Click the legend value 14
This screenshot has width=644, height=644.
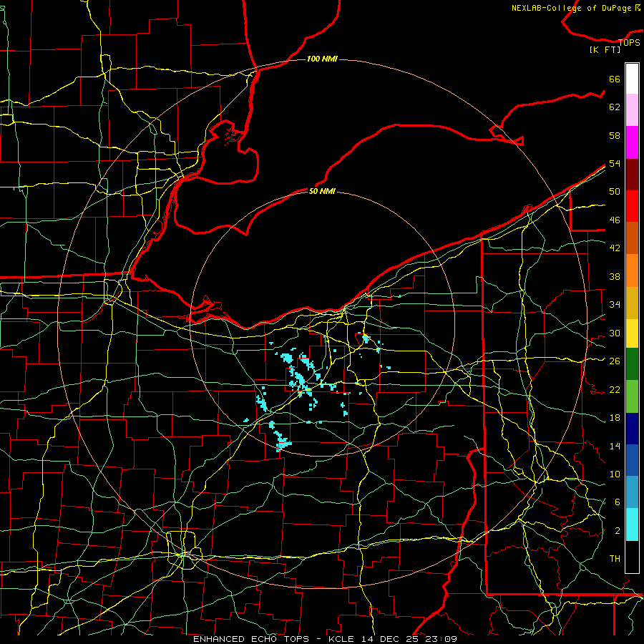pos(615,446)
